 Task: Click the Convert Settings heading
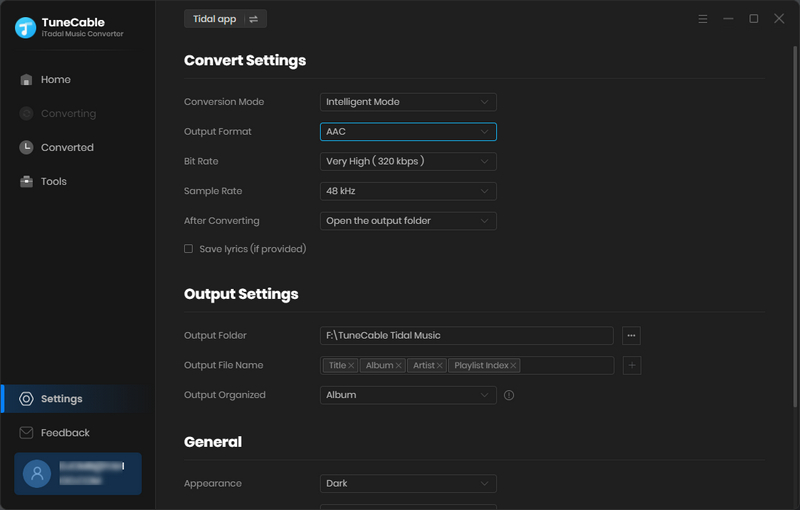(245, 60)
